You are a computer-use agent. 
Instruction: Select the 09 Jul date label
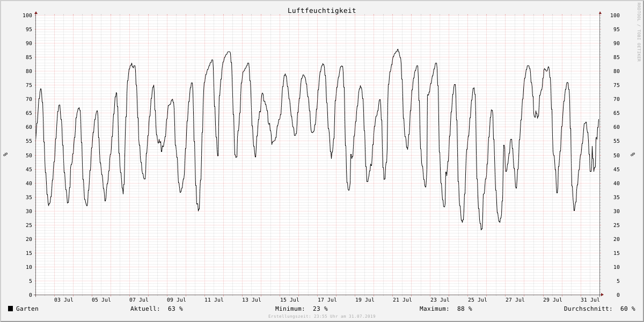pyautogui.click(x=177, y=299)
